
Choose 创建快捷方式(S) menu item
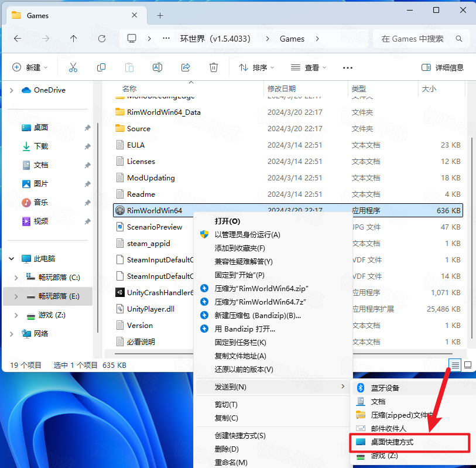(x=240, y=436)
